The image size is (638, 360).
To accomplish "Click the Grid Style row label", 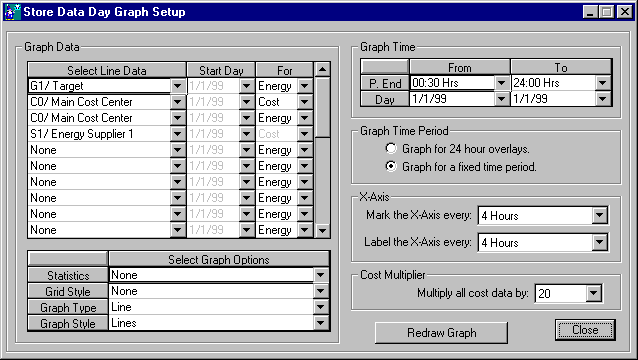I will point(68,291).
